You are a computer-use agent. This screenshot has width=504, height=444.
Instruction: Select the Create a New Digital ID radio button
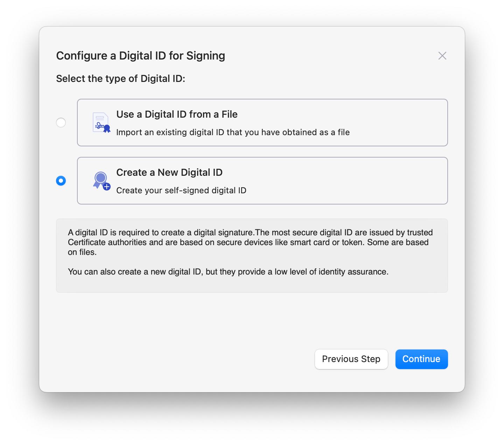click(x=61, y=181)
